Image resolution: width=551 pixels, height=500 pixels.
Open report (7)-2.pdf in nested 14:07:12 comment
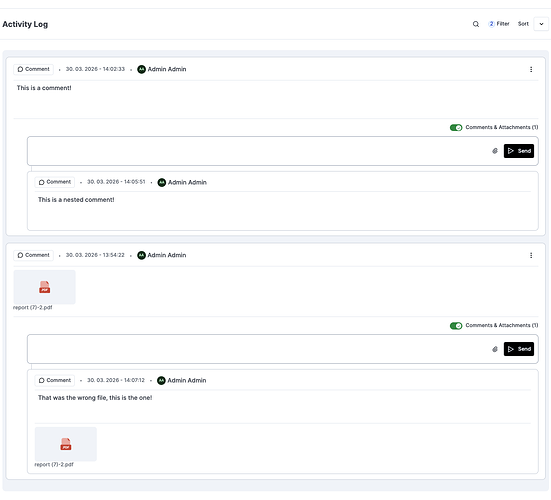click(x=66, y=444)
